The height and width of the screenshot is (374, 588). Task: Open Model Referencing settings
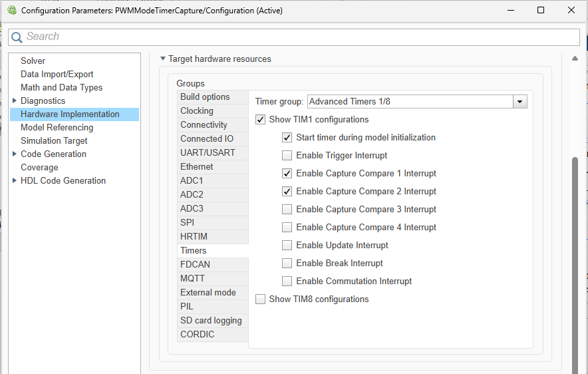[57, 128]
